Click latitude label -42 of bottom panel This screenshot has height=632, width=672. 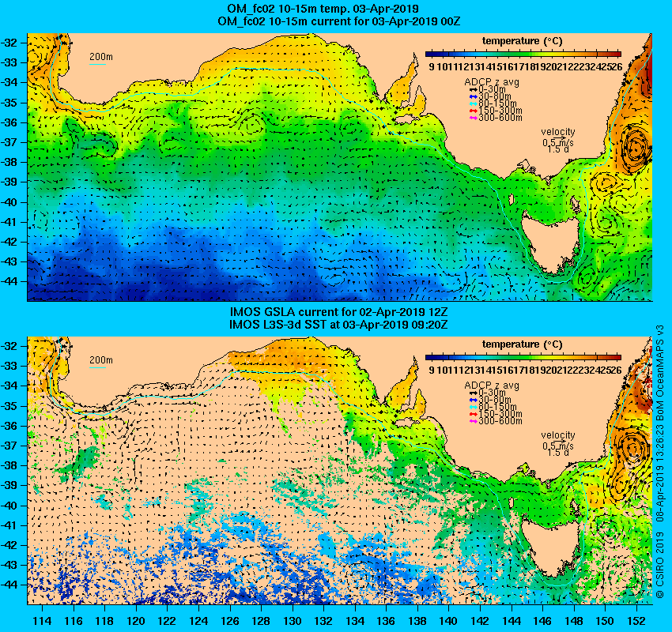(9, 545)
